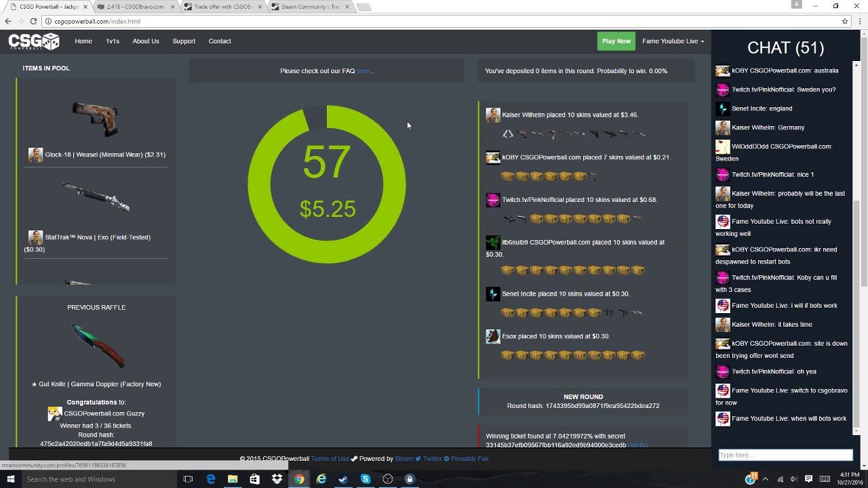
Task: Click Twitch.tv/PinkNofficial avatar in deposit list
Action: [x=493, y=200]
